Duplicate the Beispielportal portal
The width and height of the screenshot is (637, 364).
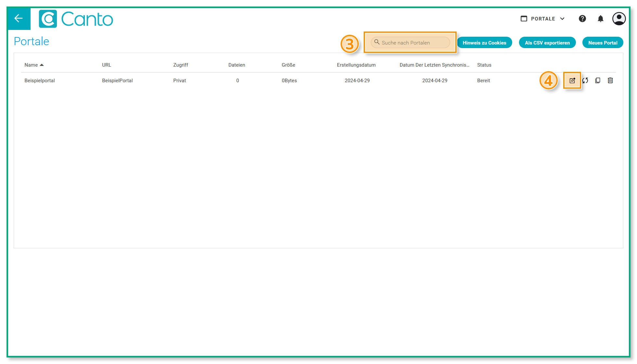coord(598,81)
